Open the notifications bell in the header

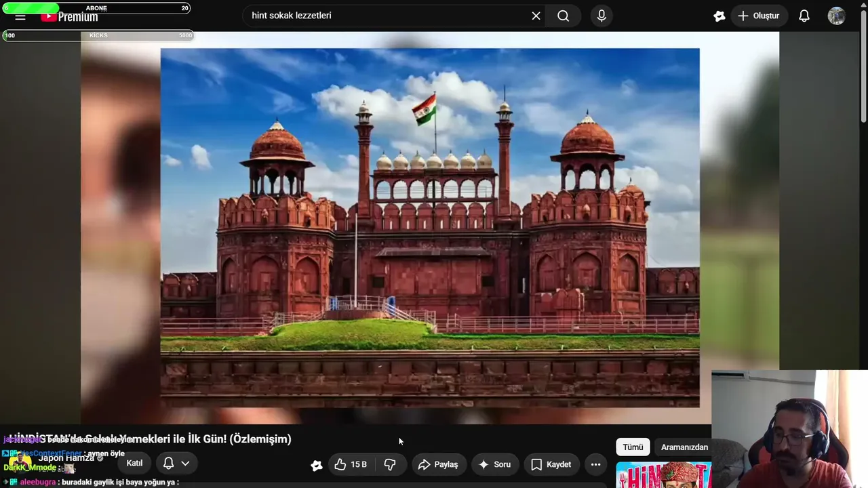(804, 16)
